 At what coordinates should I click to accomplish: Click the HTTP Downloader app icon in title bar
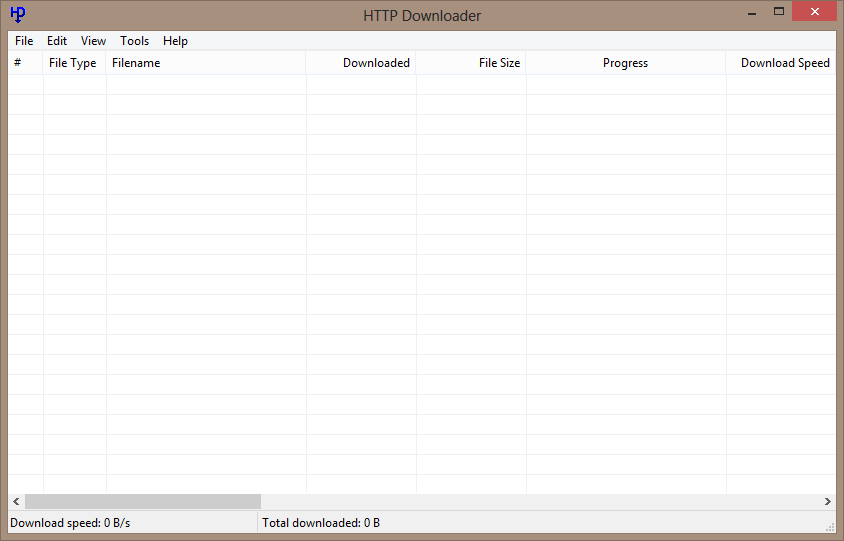(18, 15)
